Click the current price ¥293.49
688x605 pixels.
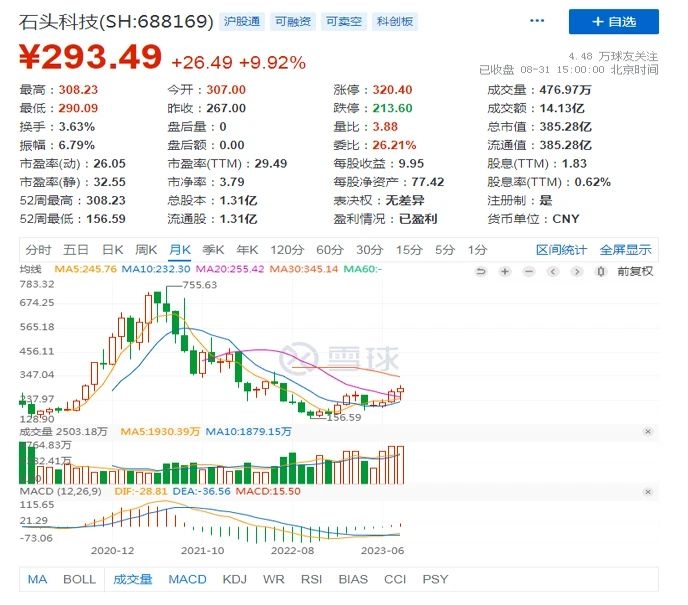91,57
